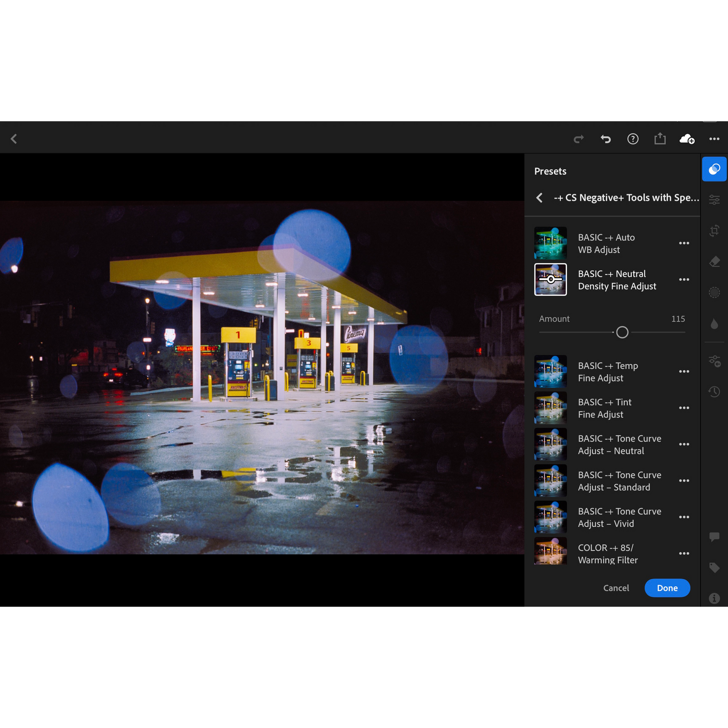Open the three-dot overflow menu top right
Screen dimensions: 728x728
714,139
